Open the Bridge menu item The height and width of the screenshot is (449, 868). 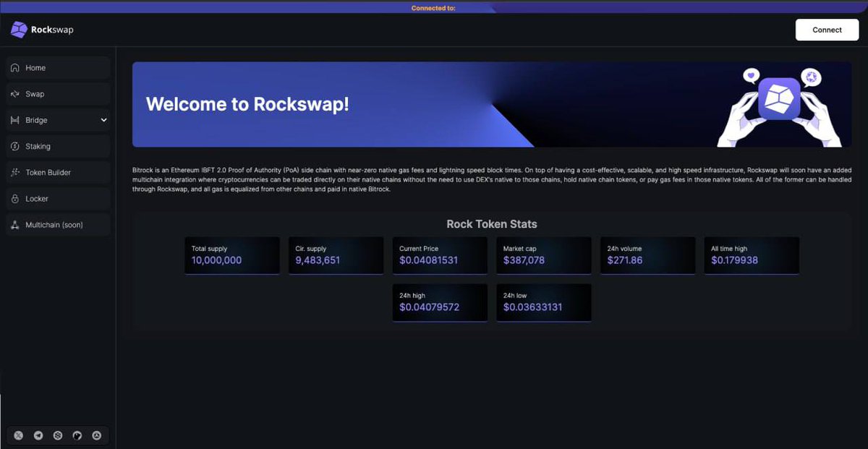[x=58, y=120]
